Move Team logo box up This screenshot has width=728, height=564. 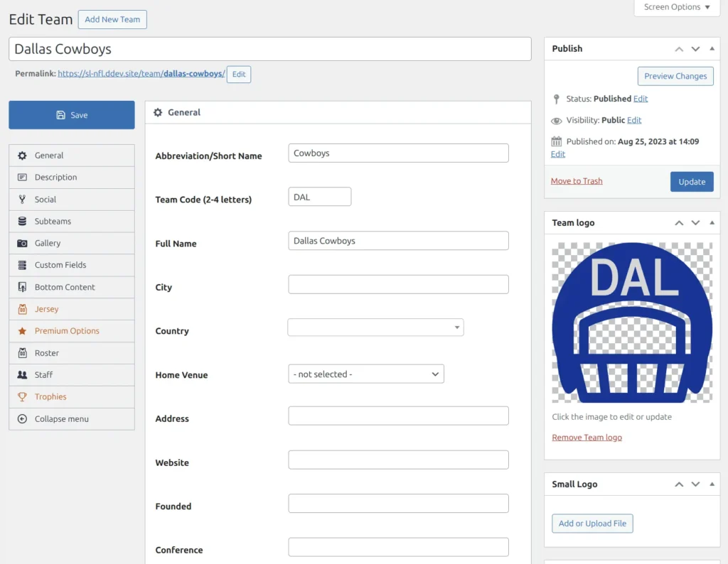(x=679, y=222)
